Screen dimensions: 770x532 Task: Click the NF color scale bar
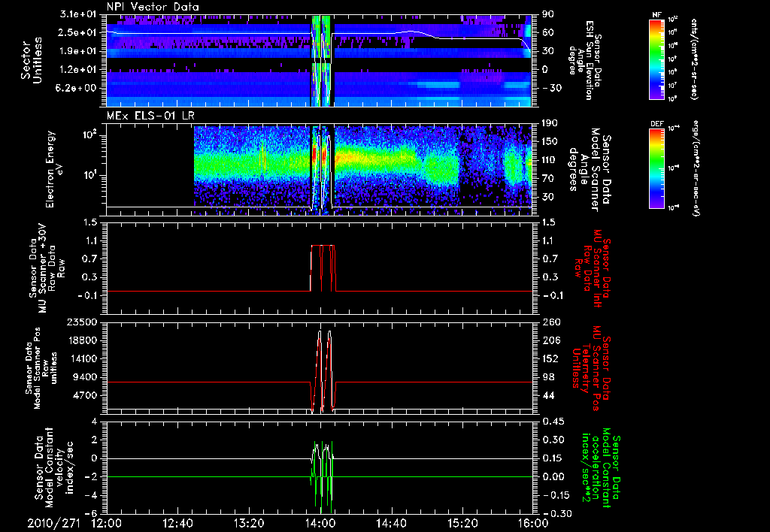656,59
